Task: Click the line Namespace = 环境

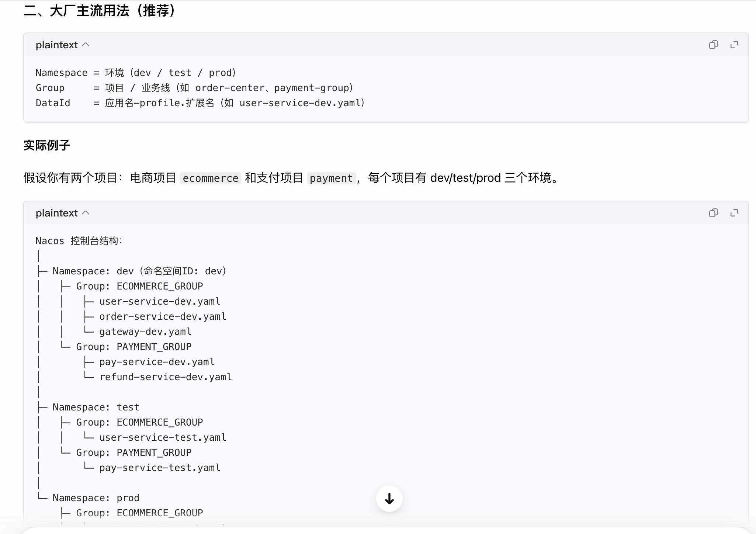Action: pos(136,73)
